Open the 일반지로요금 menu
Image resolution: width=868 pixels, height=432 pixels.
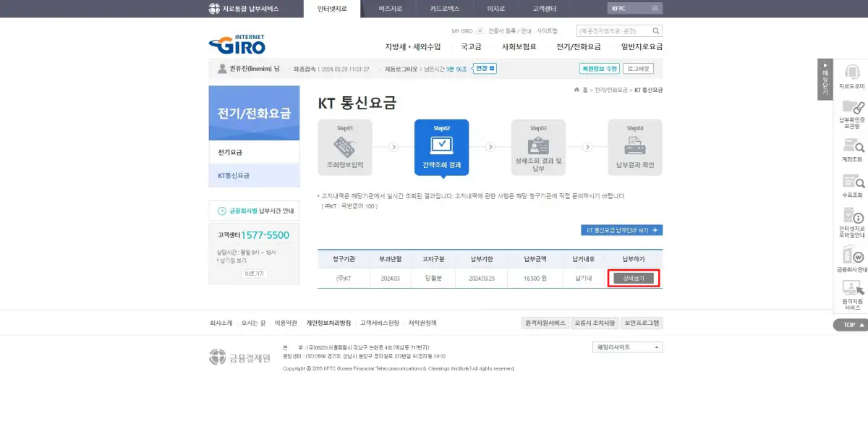642,46
